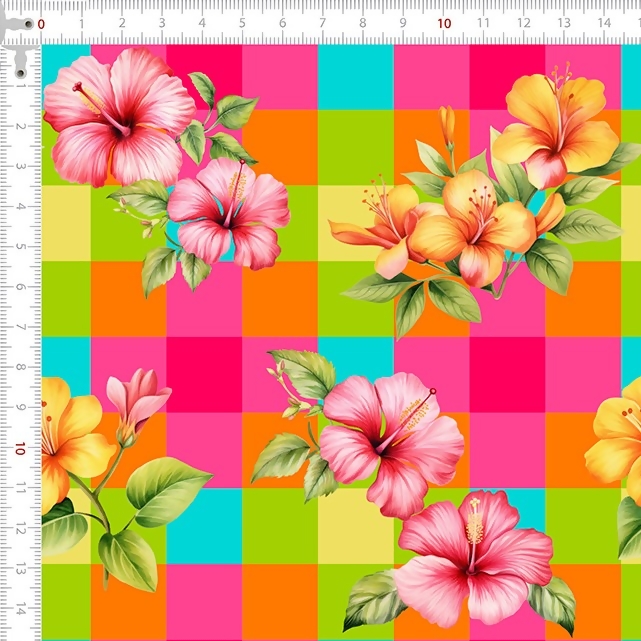Click the deep pink hibiscus at the bottom
Viewport: 641px width, 641px height.
click(475, 555)
